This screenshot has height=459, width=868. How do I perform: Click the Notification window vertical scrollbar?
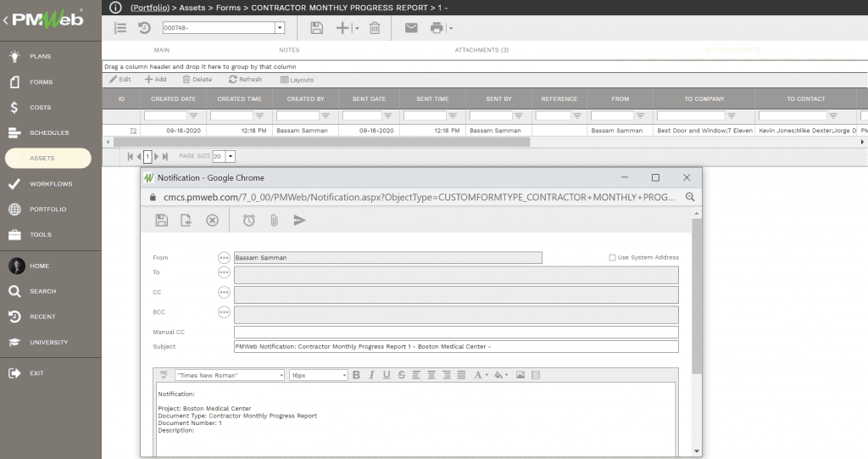tap(697, 297)
